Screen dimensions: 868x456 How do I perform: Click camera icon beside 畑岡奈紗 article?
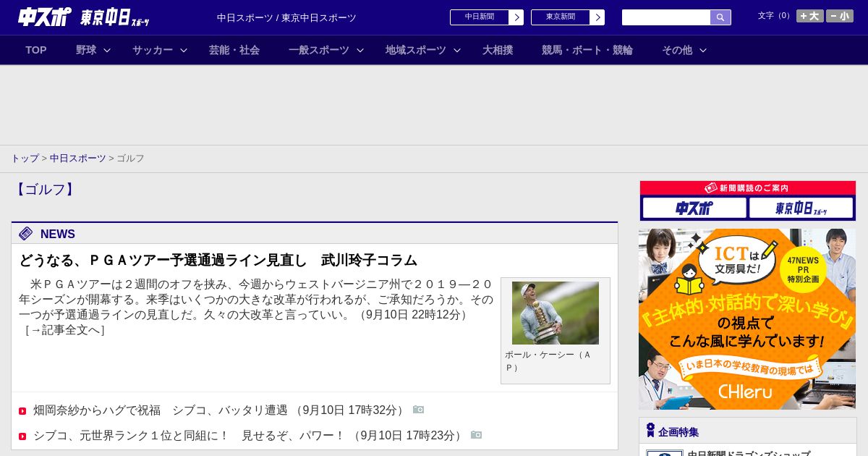(x=418, y=410)
